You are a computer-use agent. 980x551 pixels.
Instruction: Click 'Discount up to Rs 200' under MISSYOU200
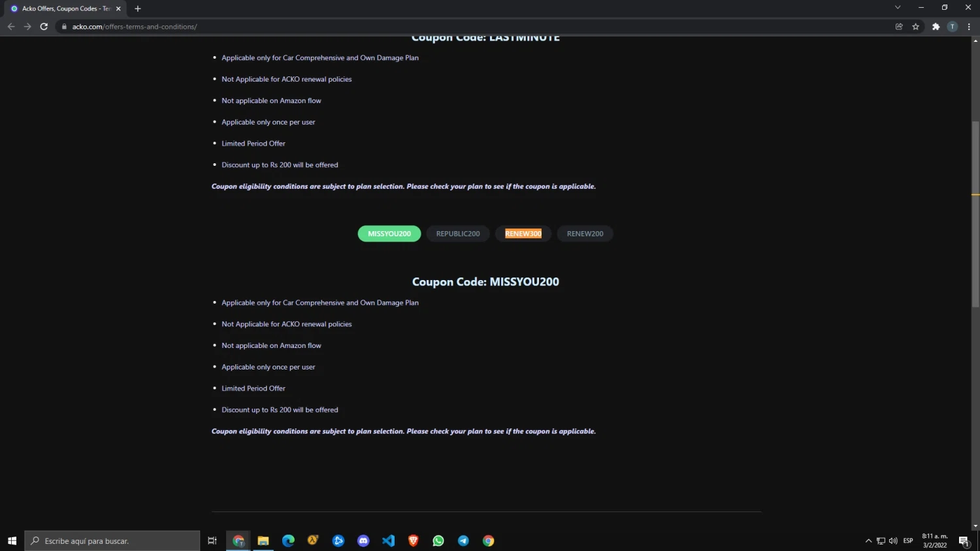click(280, 410)
